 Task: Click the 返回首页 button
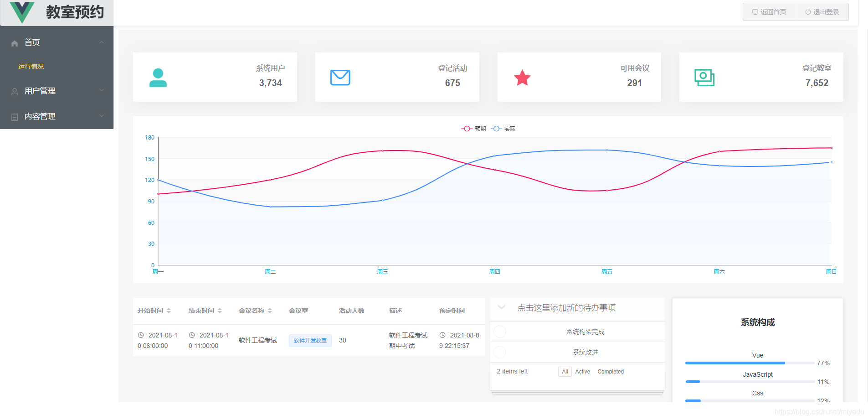[768, 12]
